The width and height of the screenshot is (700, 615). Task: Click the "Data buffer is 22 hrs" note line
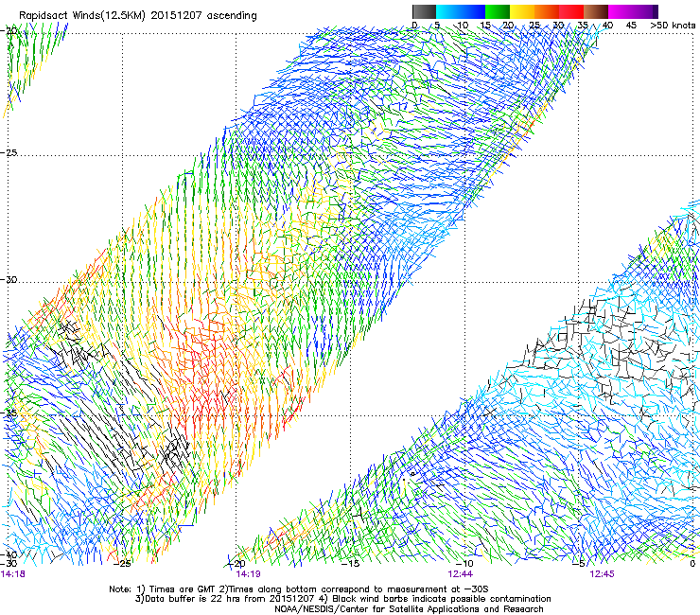point(342,599)
